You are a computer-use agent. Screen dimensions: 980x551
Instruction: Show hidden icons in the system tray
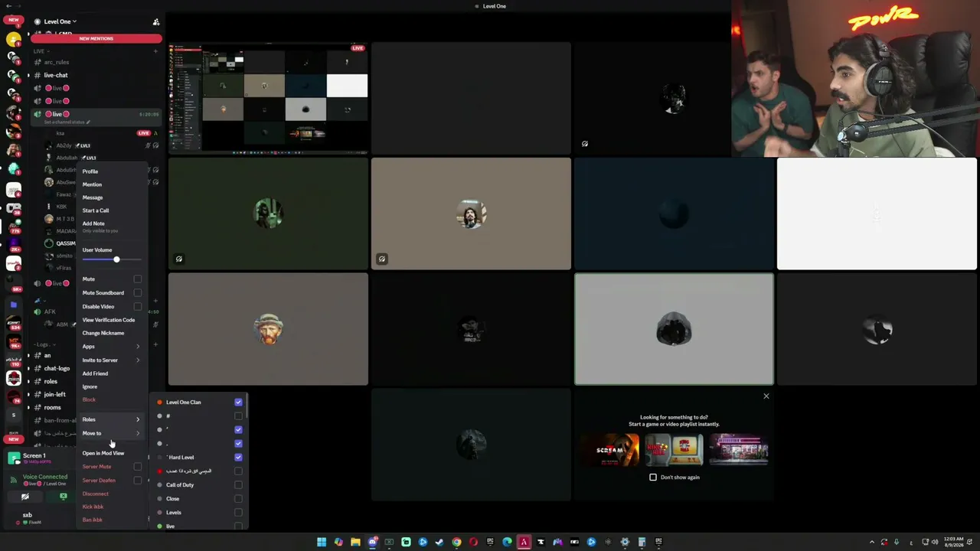point(871,543)
